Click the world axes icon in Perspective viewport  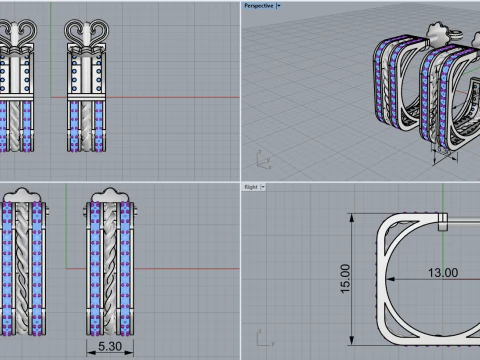click(263, 159)
